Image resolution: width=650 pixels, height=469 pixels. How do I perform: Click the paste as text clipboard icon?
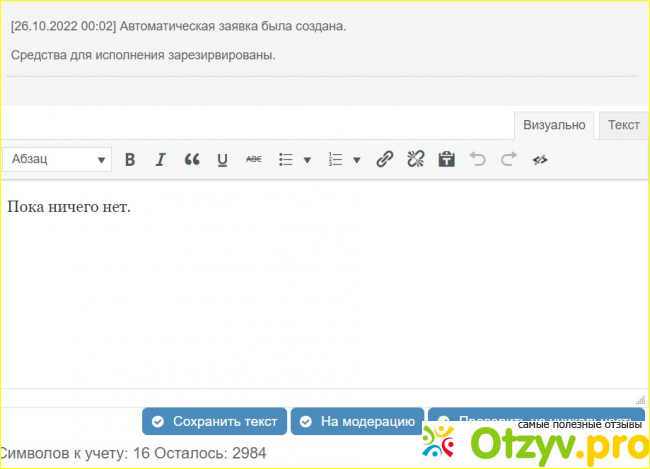coord(446,159)
